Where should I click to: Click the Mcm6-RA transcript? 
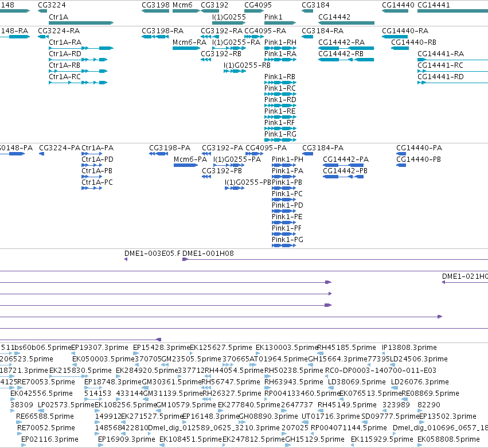186,48
